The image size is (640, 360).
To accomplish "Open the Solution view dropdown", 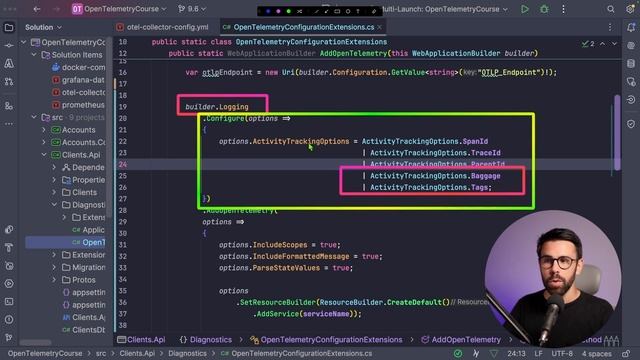I will [43, 27].
